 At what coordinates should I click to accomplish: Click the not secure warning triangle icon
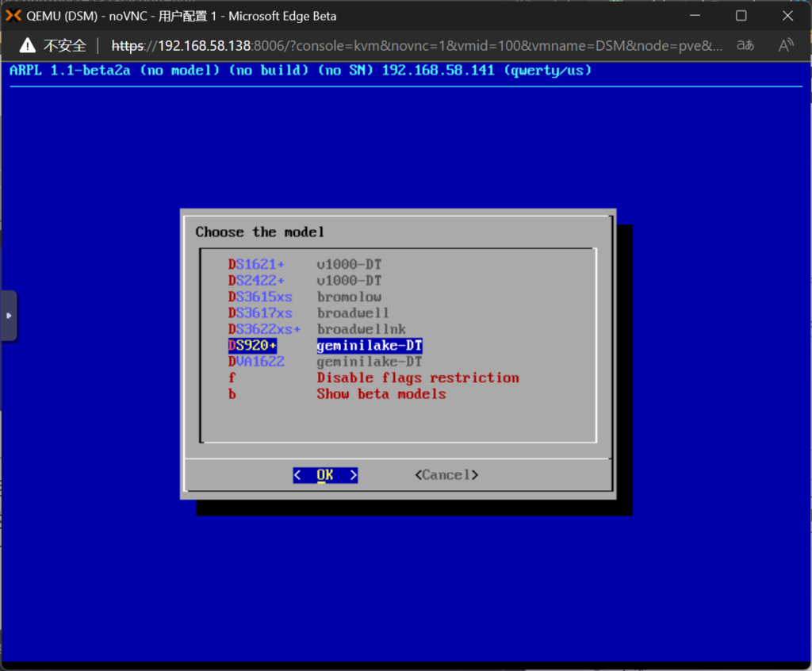[28, 45]
